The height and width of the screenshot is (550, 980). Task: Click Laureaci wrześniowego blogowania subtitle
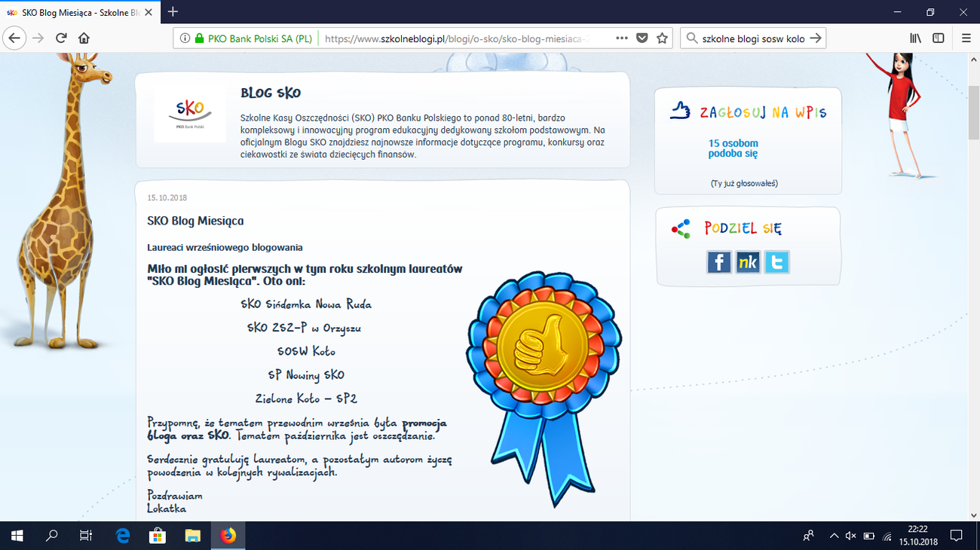225,247
